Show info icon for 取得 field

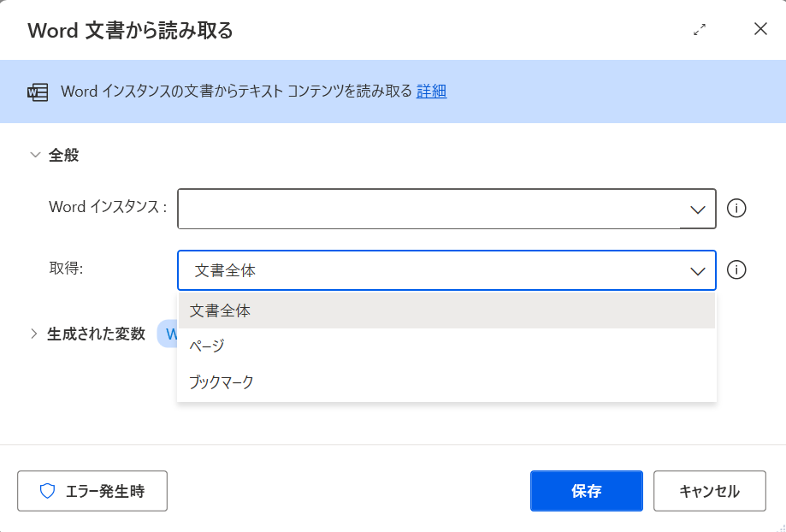click(736, 269)
